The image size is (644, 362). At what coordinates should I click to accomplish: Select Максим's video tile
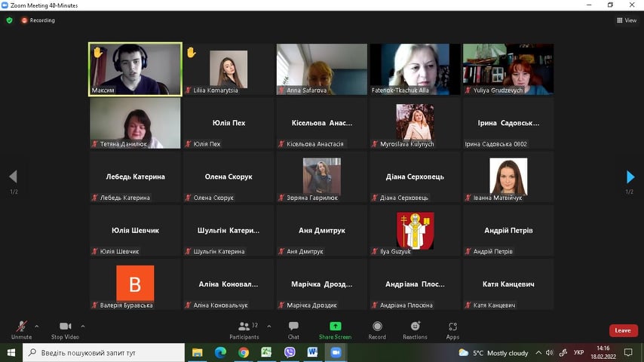(x=136, y=69)
